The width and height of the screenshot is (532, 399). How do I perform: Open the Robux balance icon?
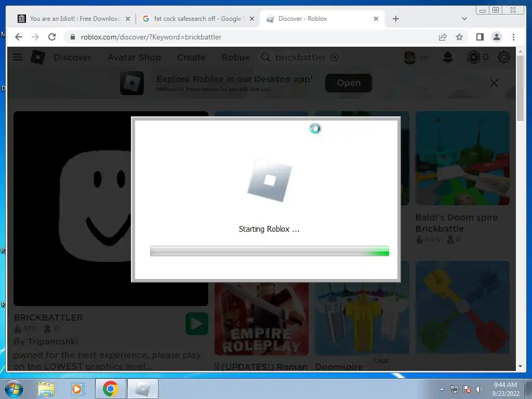[474, 57]
